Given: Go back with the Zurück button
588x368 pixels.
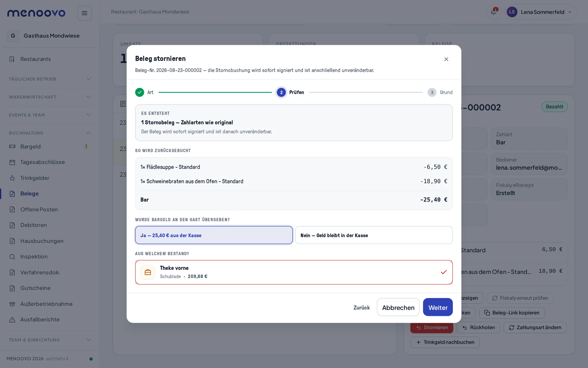Looking at the screenshot, I should 361,307.
